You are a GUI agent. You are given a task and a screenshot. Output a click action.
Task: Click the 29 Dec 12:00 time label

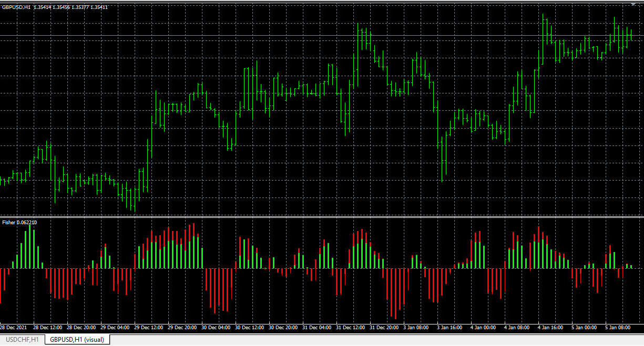[148, 328]
